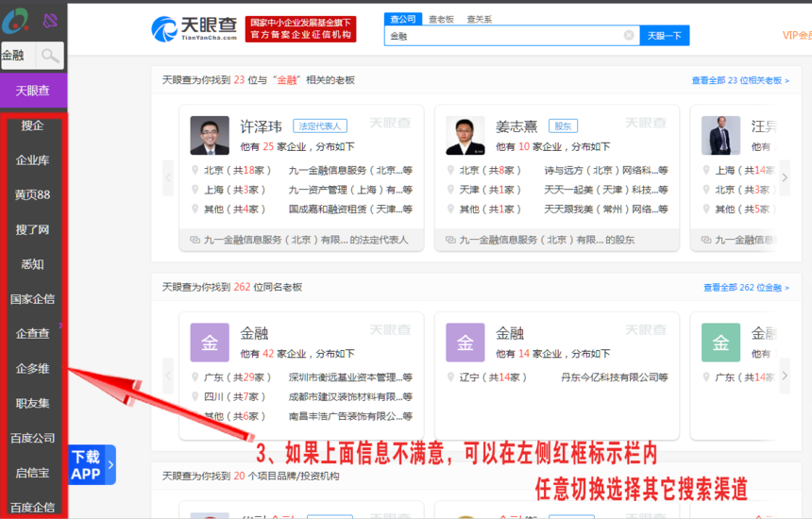Click 法定代表人 tag next to 许泽玮

pyautogui.click(x=320, y=126)
